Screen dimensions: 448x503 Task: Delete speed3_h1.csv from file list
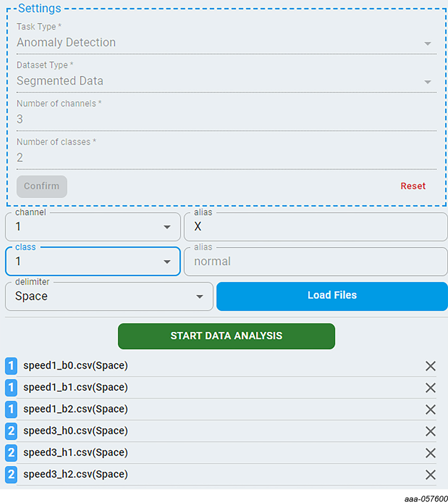(x=430, y=453)
